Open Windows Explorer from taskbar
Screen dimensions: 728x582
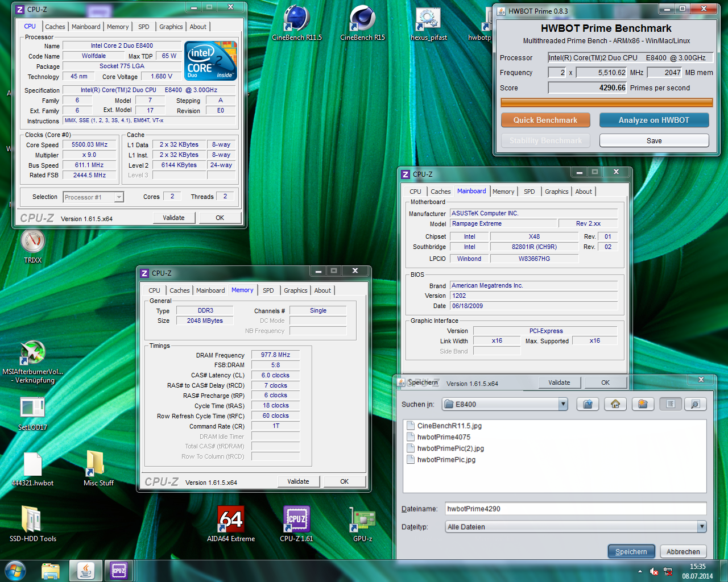point(51,571)
